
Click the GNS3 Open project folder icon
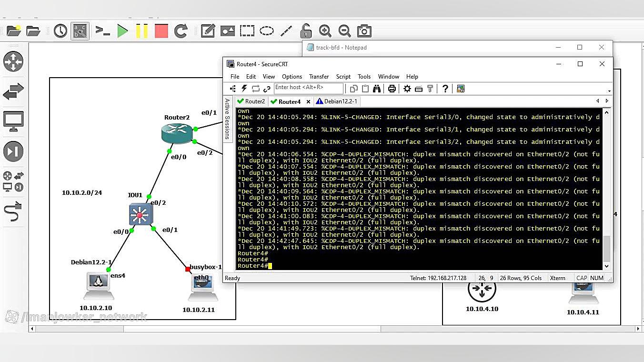[33, 31]
